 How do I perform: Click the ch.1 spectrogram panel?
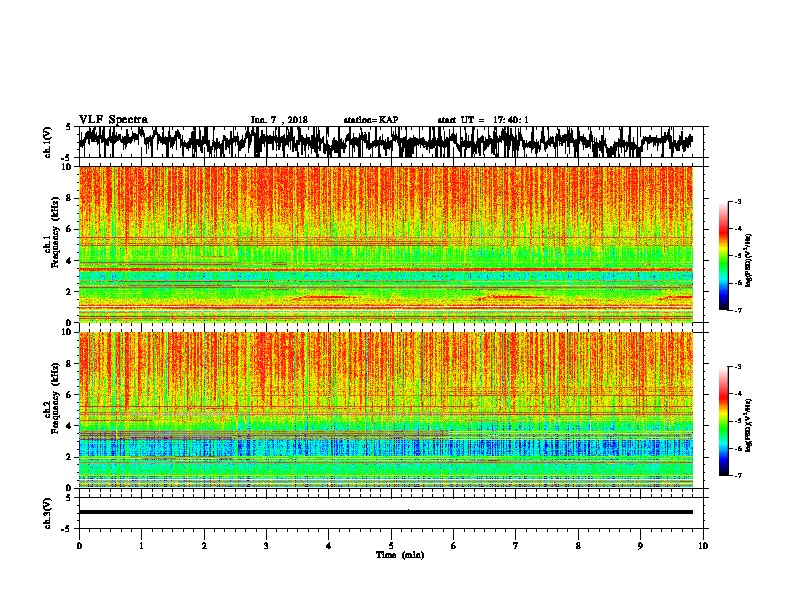point(386,244)
